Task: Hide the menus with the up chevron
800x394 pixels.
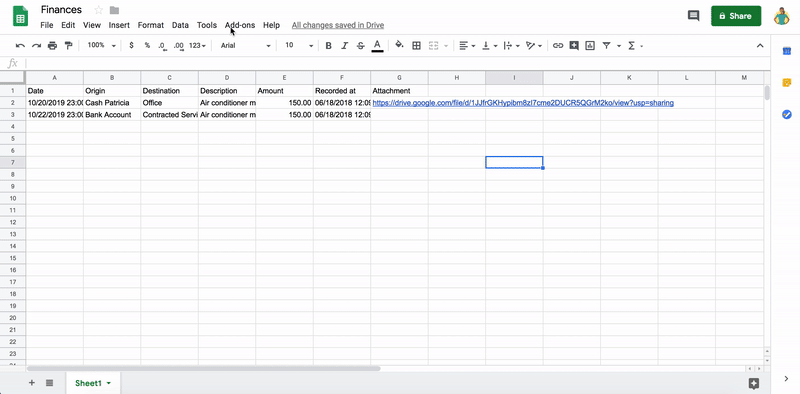Action: (760, 45)
